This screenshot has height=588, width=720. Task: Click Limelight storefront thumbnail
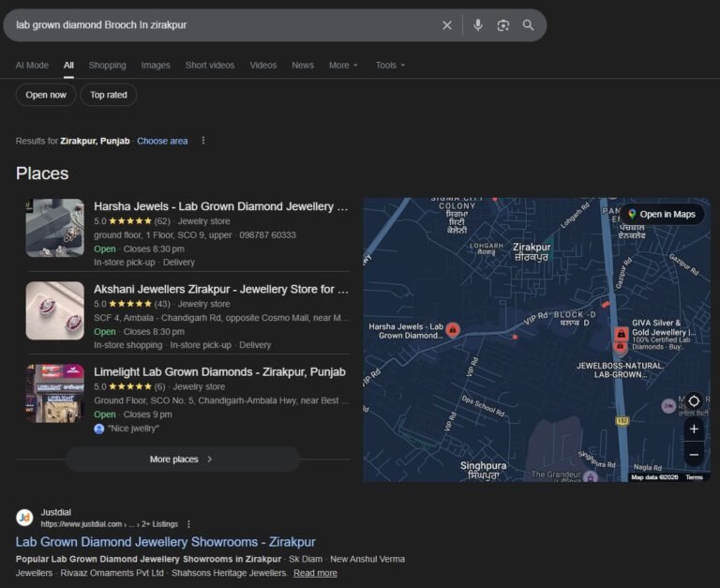coord(55,393)
